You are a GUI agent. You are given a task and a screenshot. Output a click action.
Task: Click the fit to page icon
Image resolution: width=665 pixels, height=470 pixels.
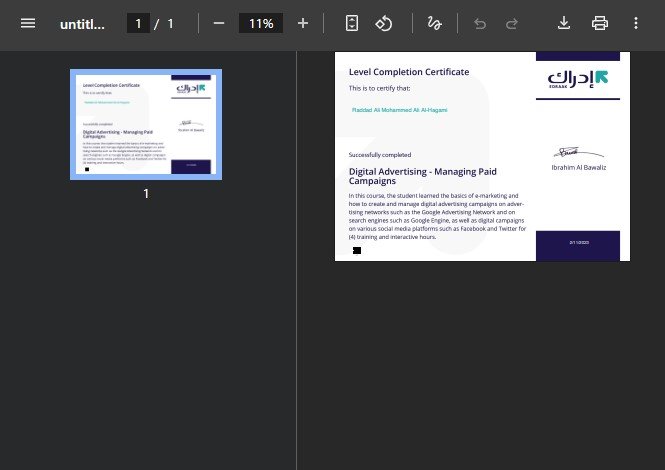pos(351,23)
